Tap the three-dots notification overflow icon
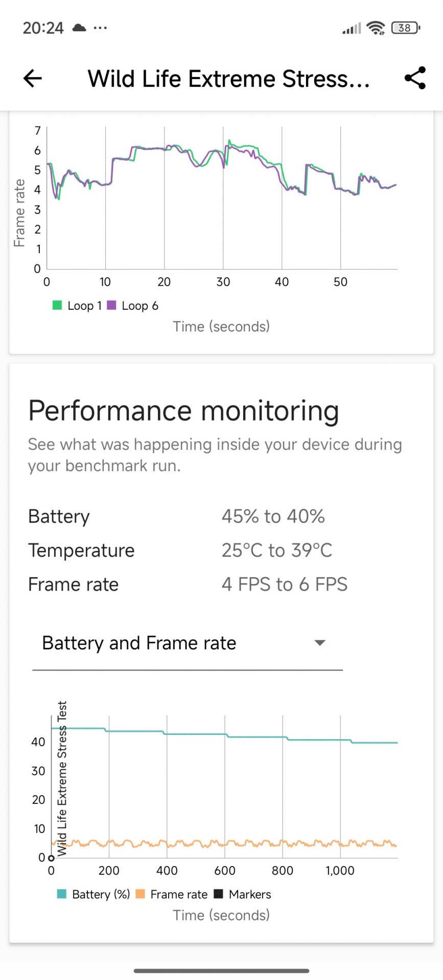The height and width of the screenshot is (980, 443). tap(101, 28)
